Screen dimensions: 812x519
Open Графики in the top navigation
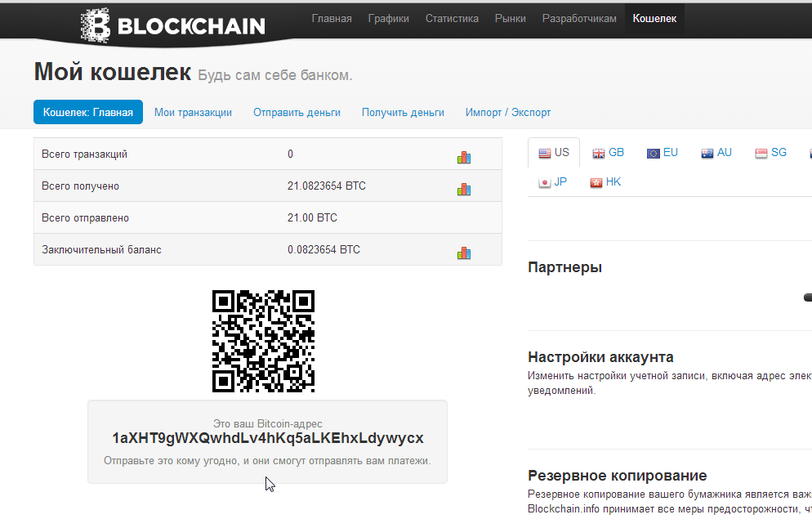[x=388, y=19]
